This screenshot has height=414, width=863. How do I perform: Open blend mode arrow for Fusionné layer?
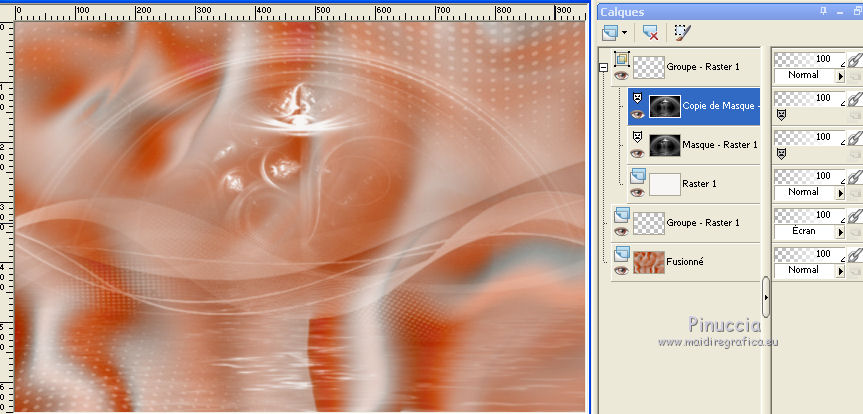pyautogui.click(x=840, y=271)
